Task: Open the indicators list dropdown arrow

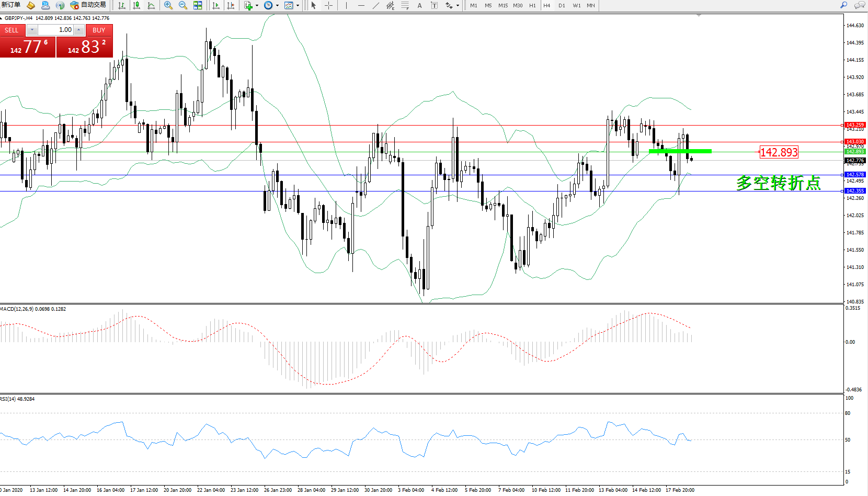Action: point(257,5)
